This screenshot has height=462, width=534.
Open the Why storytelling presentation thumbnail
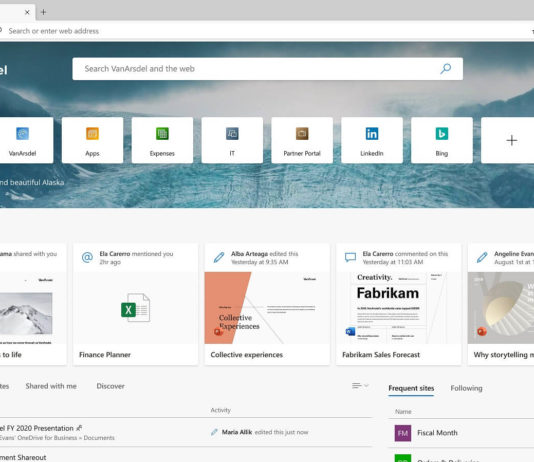click(501, 308)
